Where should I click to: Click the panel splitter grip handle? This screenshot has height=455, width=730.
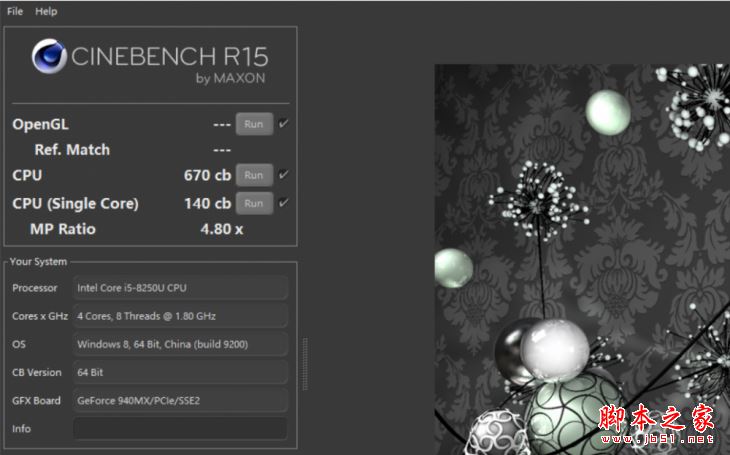coord(305,364)
